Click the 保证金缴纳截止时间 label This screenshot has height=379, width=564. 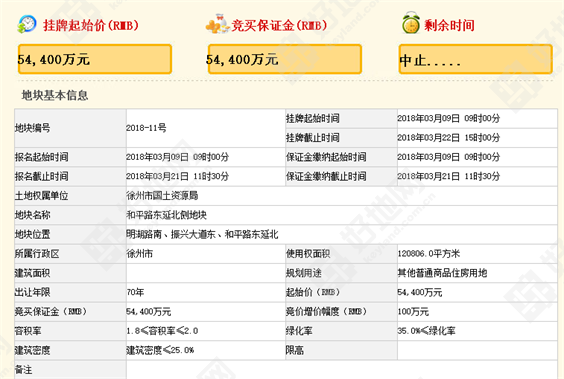[x=326, y=177]
